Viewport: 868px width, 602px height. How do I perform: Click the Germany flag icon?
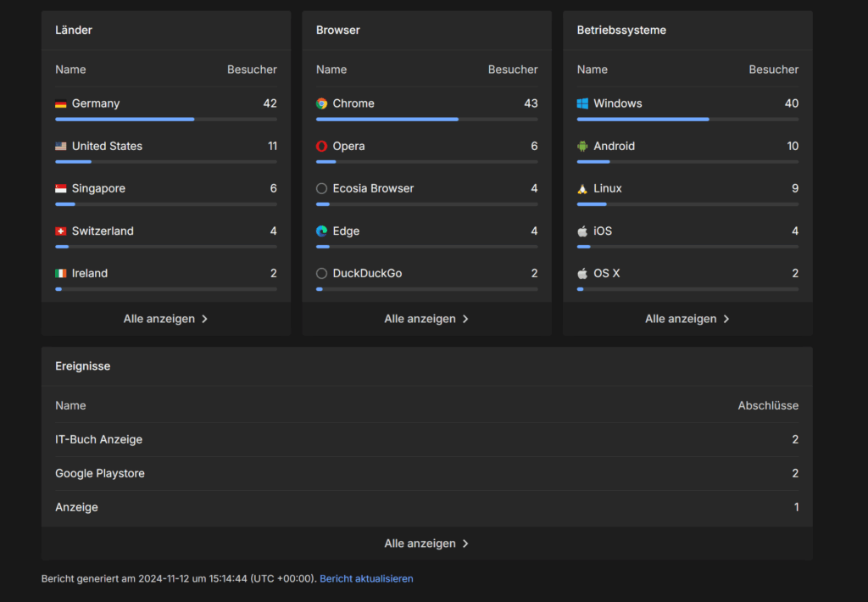(x=61, y=103)
